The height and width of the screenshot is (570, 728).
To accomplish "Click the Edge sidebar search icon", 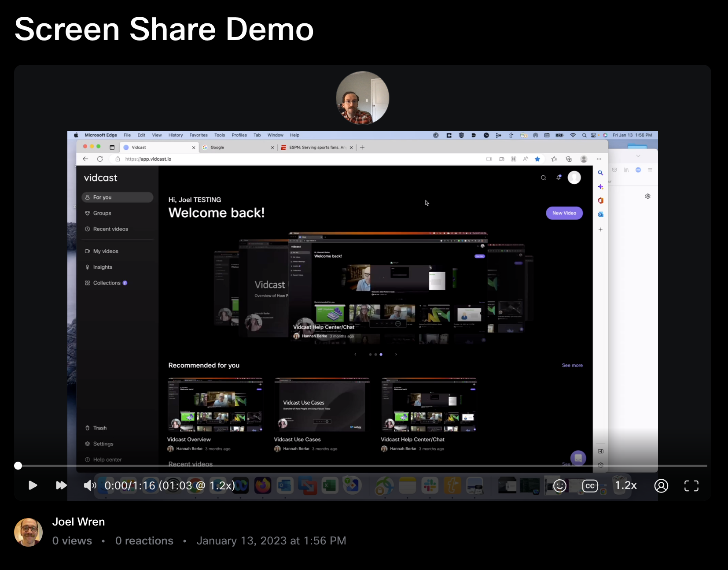I will [x=600, y=173].
